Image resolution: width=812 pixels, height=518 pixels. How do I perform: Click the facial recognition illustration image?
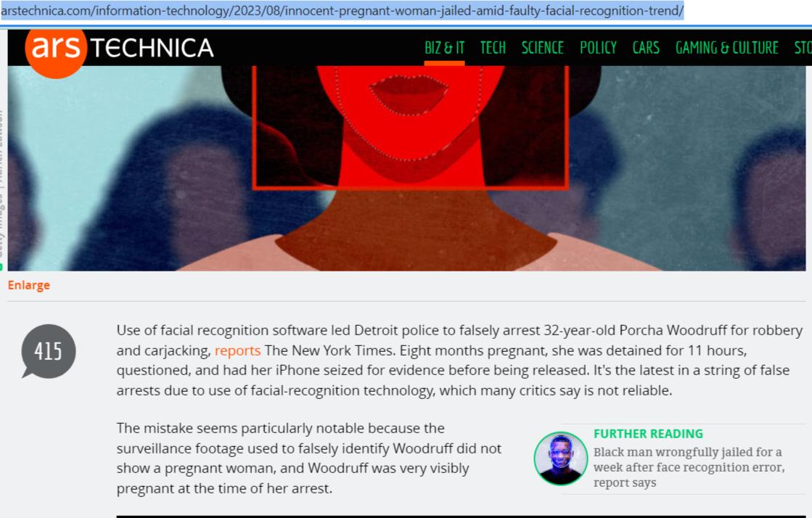(x=406, y=168)
